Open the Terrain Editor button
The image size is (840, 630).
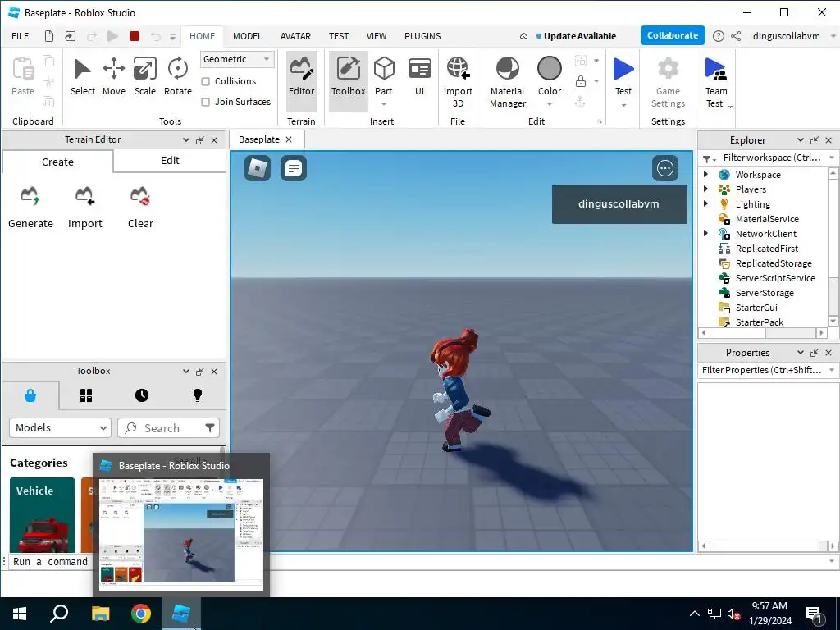pyautogui.click(x=301, y=81)
